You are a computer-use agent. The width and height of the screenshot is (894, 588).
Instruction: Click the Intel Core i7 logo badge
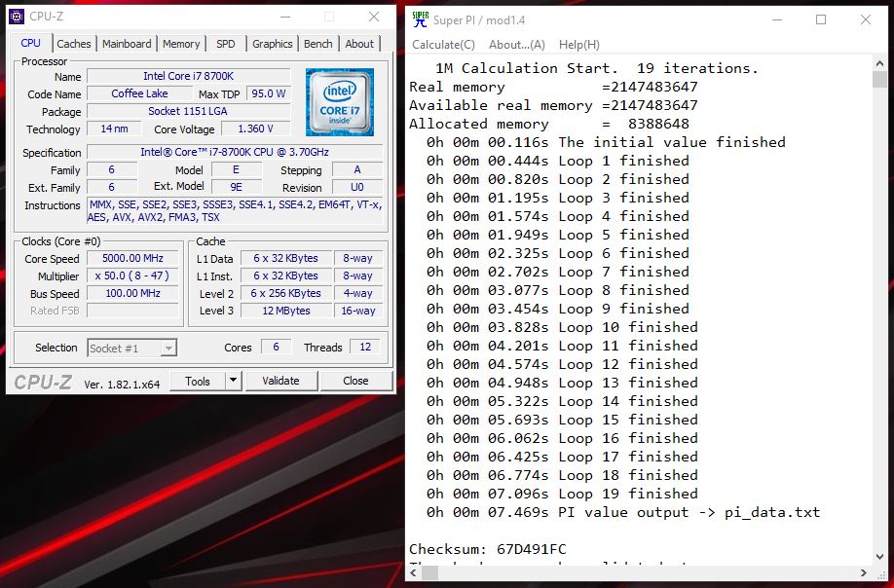click(x=339, y=102)
